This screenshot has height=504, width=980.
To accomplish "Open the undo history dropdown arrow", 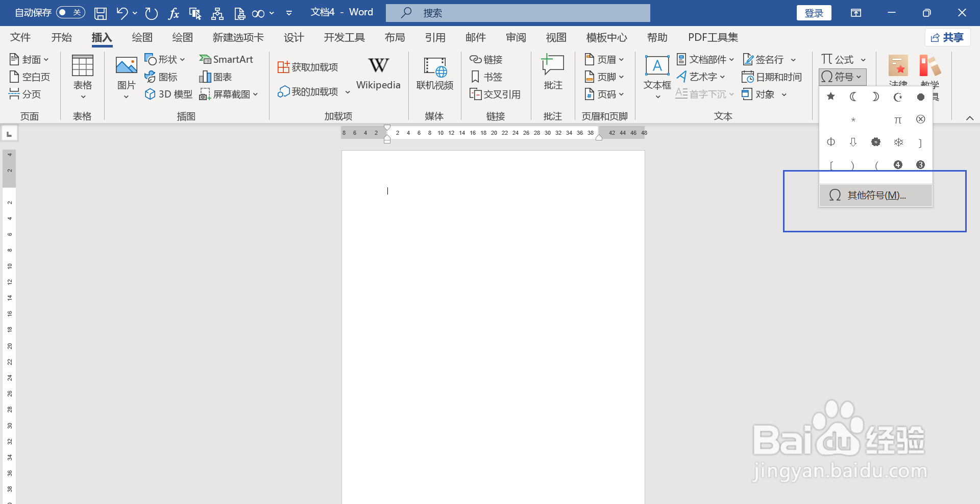I will (x=135, y=13).
